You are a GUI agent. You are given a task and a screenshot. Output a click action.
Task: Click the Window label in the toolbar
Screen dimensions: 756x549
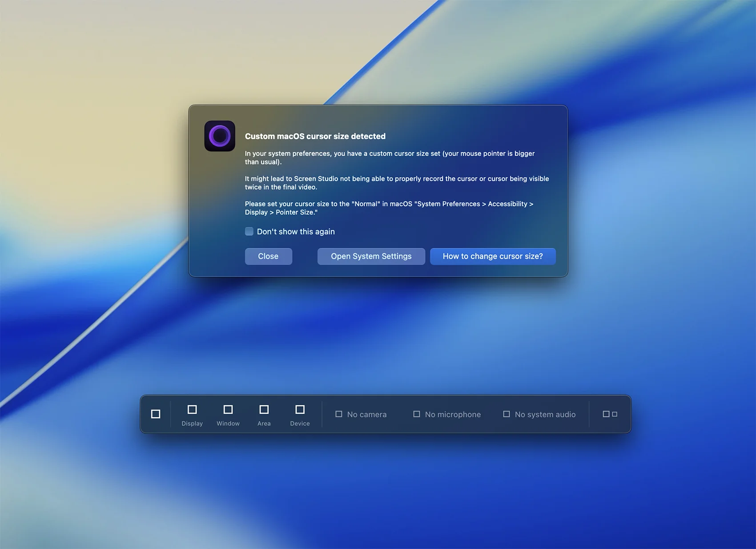pyautogui.click(x=228, y=424)
